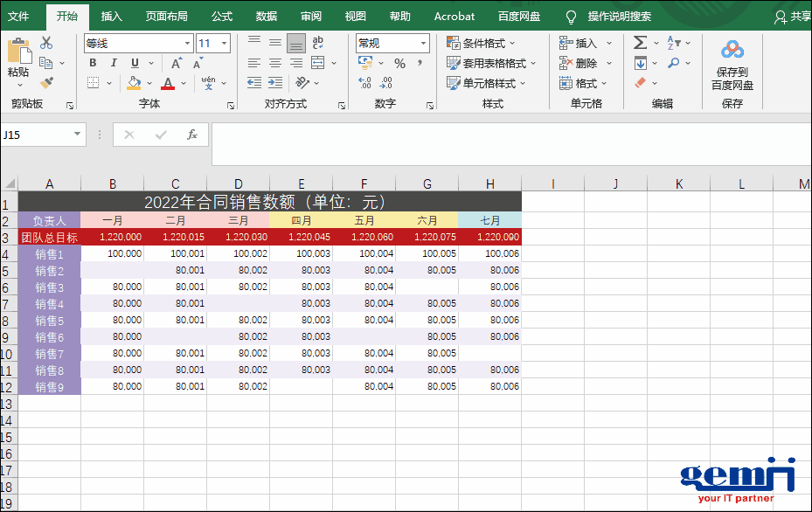This screenshot has height=512, width=812.
Task: Toggle bold formatting
Action: [x=93, y=63]
